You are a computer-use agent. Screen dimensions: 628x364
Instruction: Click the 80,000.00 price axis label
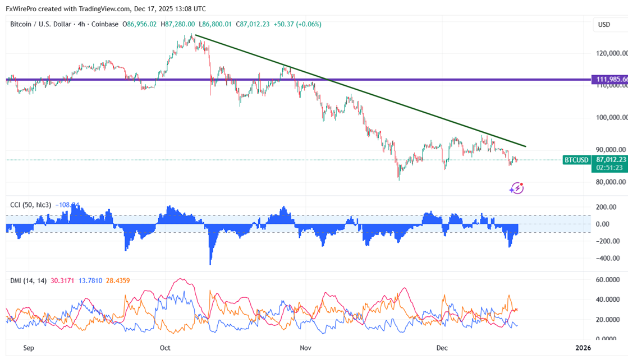(611, 182)
